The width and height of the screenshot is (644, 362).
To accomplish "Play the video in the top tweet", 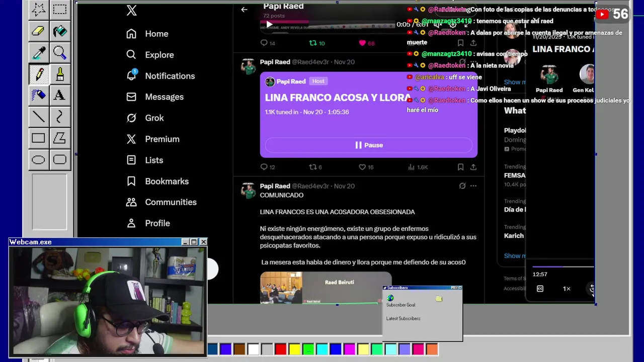I will point(269,24).
